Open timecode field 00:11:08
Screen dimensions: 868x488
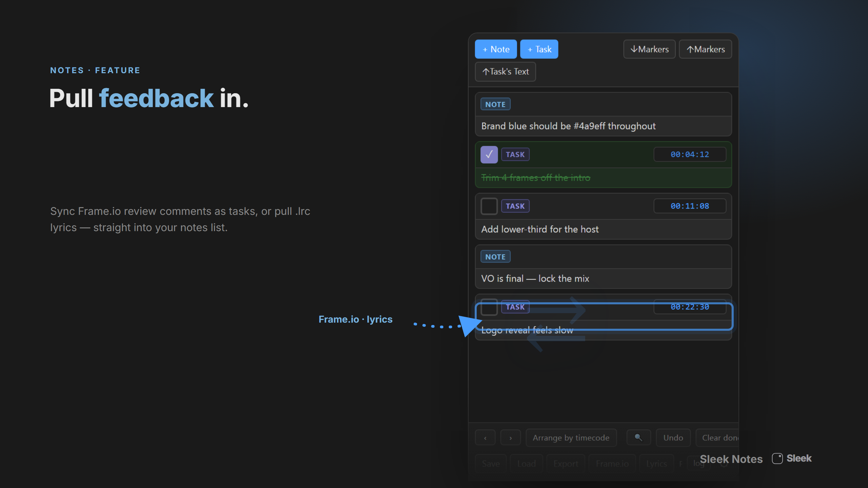690,206
